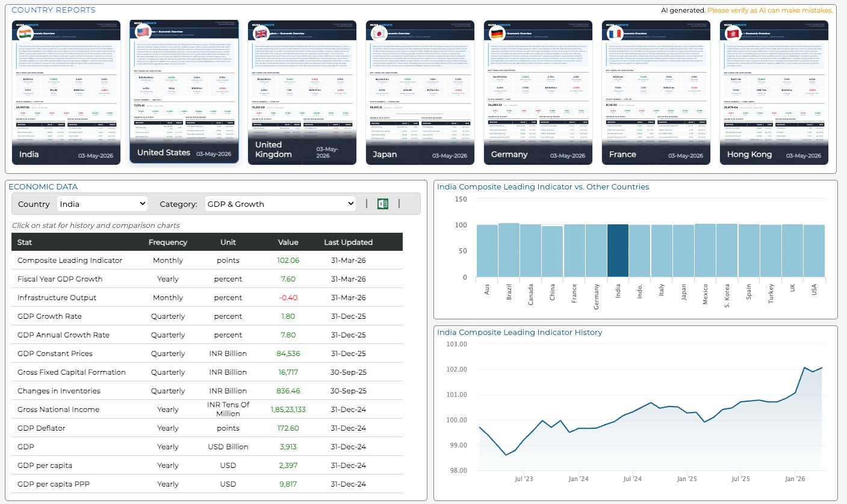This screenshot has width=847, height=504.
Task: Click the Turkey bar in comparison chart
Action: (x=770, y=251)
